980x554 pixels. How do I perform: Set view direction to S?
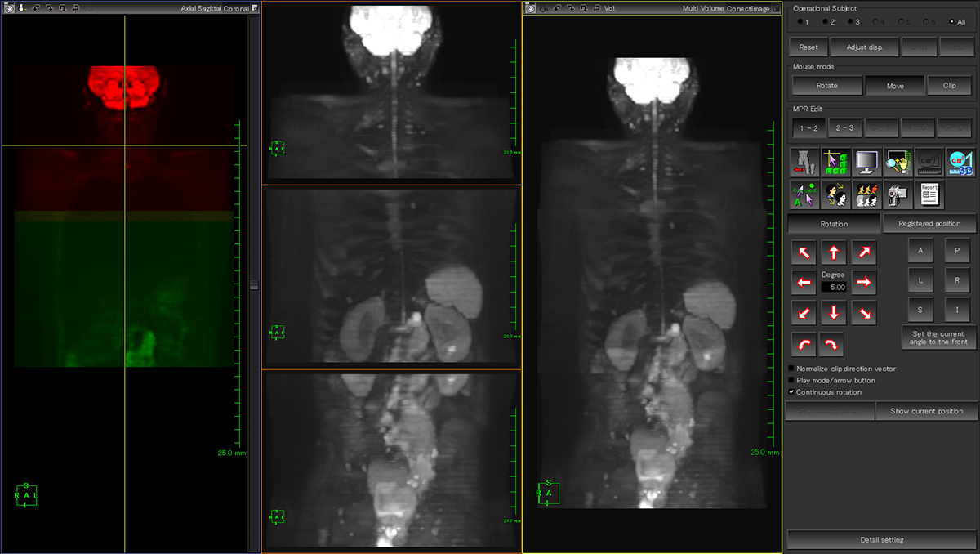pyautogui.click(x=920, y=310)
